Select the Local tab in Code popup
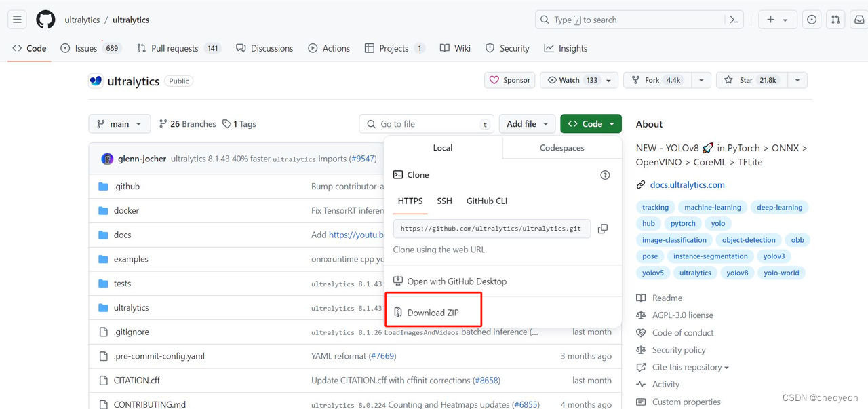 pyautogui.click(x=443, y=148)
